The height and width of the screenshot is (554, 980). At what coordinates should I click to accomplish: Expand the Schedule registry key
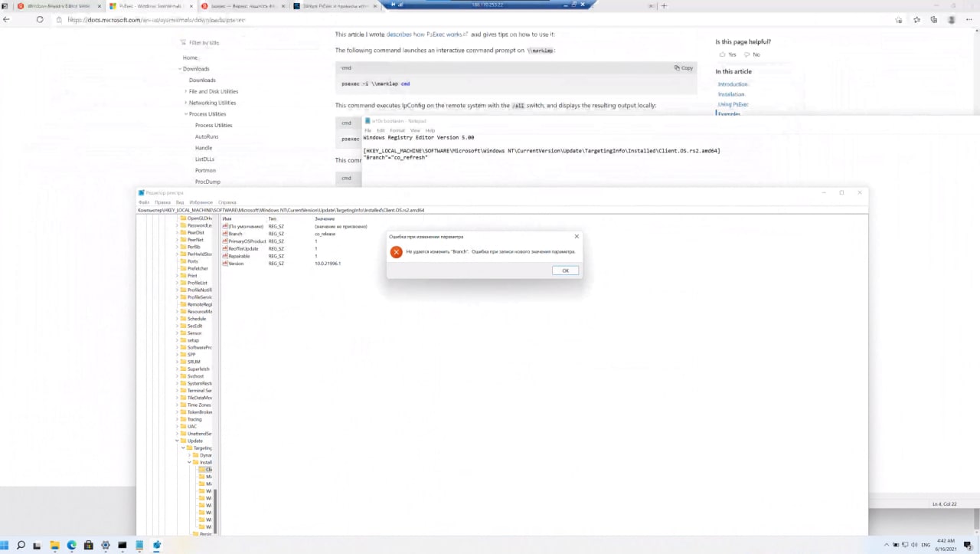point(178,319)
